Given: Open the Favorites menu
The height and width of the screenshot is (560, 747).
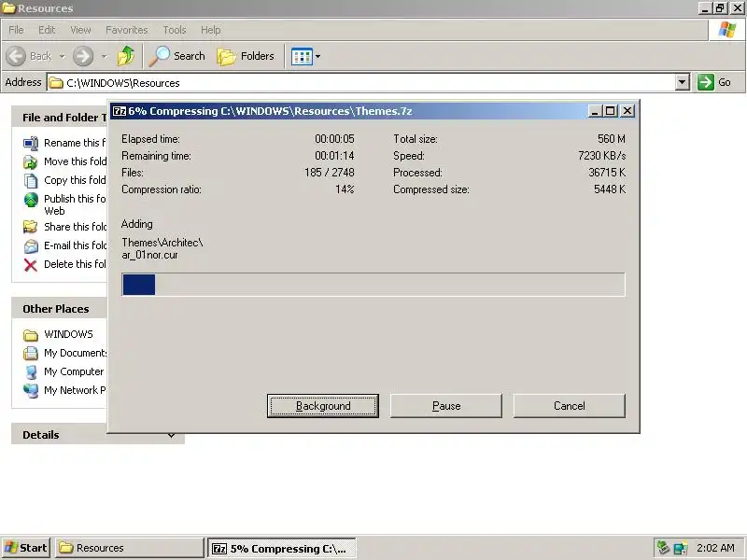Looking at the screenshot, I should coord(127,30).
